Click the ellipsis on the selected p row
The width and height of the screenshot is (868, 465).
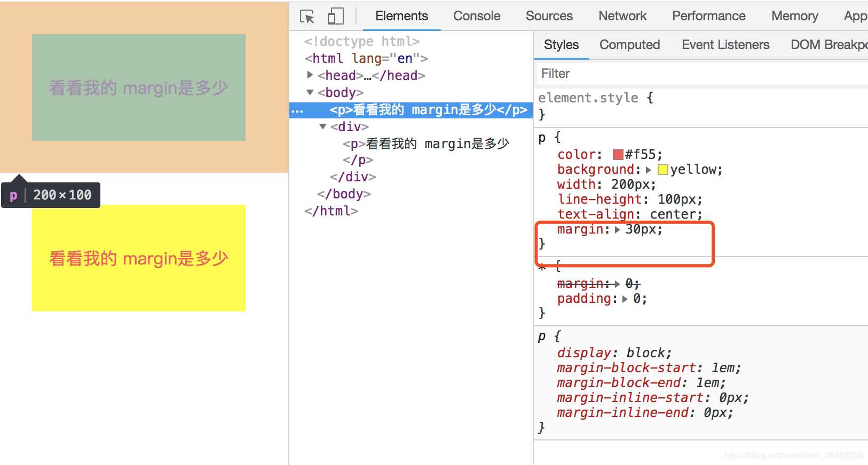click(x=297, y=111)
